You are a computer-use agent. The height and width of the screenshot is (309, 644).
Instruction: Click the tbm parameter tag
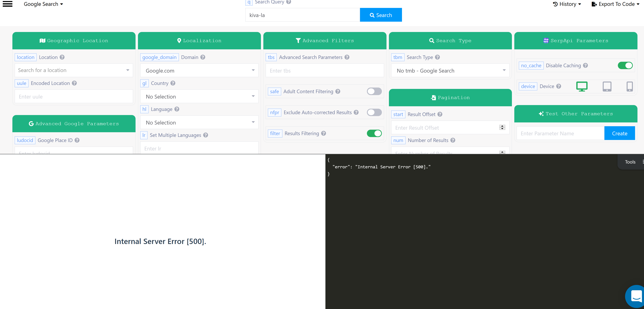398,57
